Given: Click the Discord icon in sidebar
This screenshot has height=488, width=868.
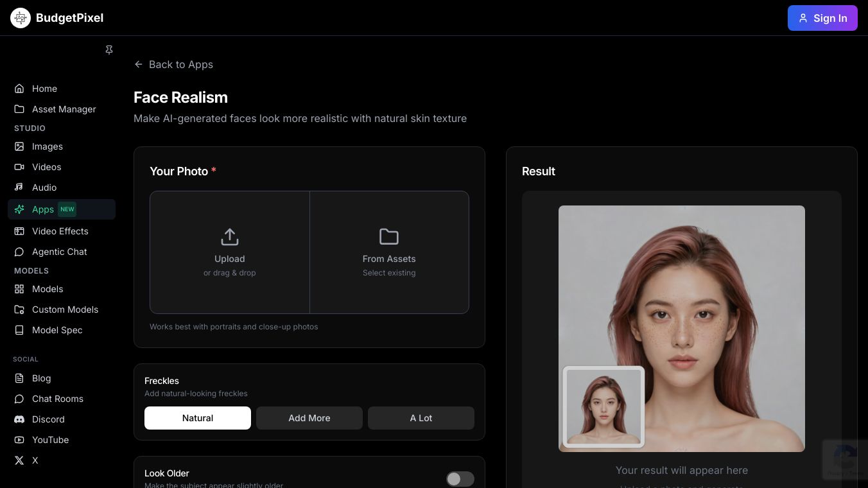Looking at the screenshot, I should pyautogui.click(x=20, y=419).
